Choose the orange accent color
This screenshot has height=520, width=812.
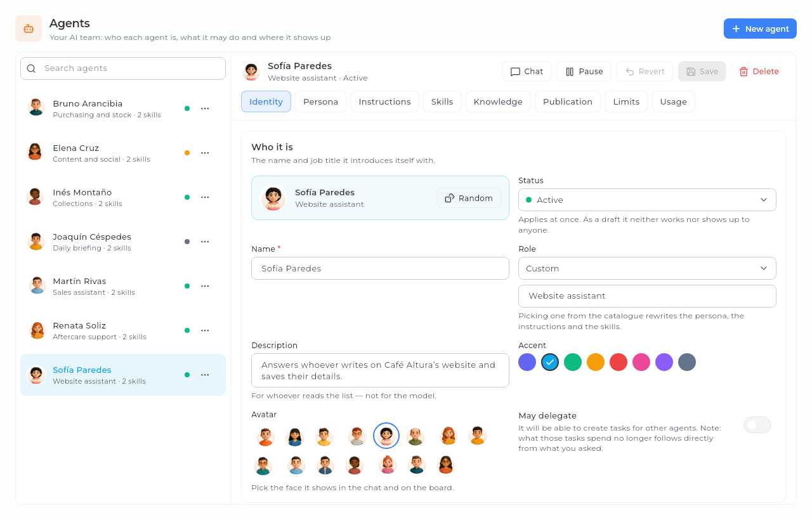coord(596,362)
